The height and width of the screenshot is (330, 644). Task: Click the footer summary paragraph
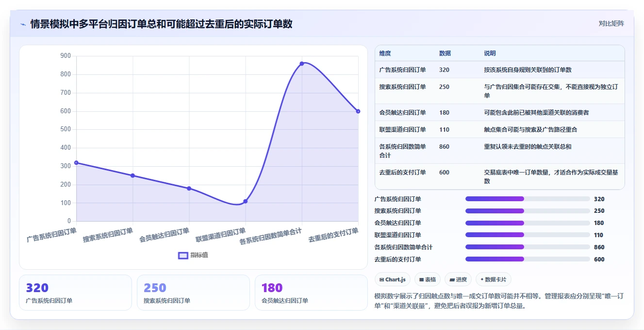coord(499,301)
